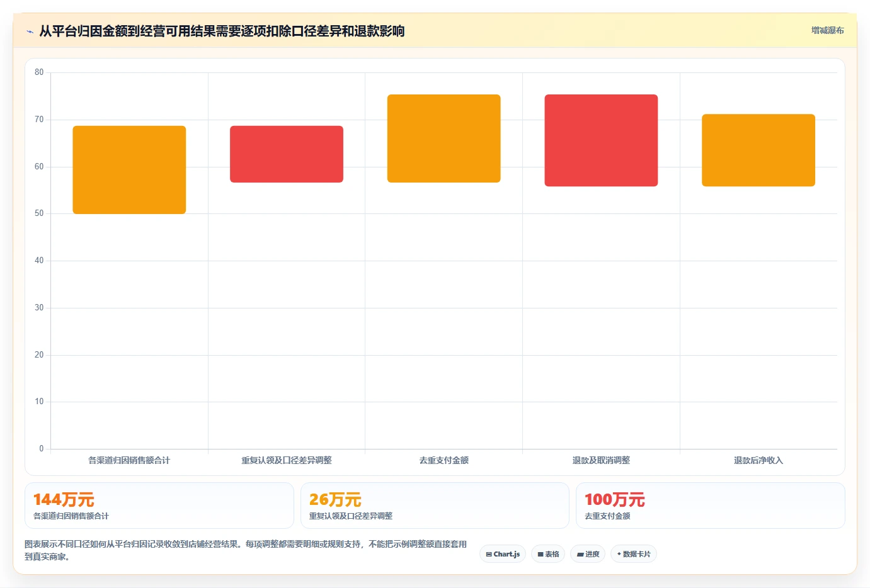
Task: Click the description paragraph starting 图表展示不同口径
Action: point(246,550)
